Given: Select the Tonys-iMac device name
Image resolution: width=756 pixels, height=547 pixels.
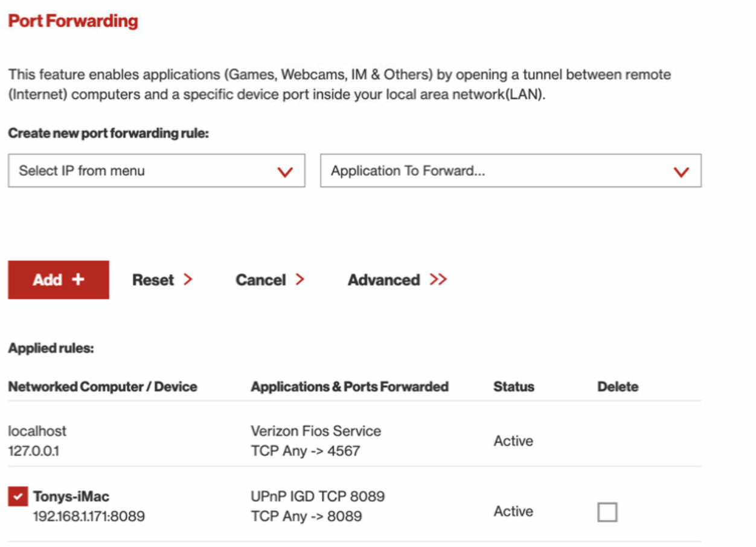Looking at the screenshot, I should [71, 497].
